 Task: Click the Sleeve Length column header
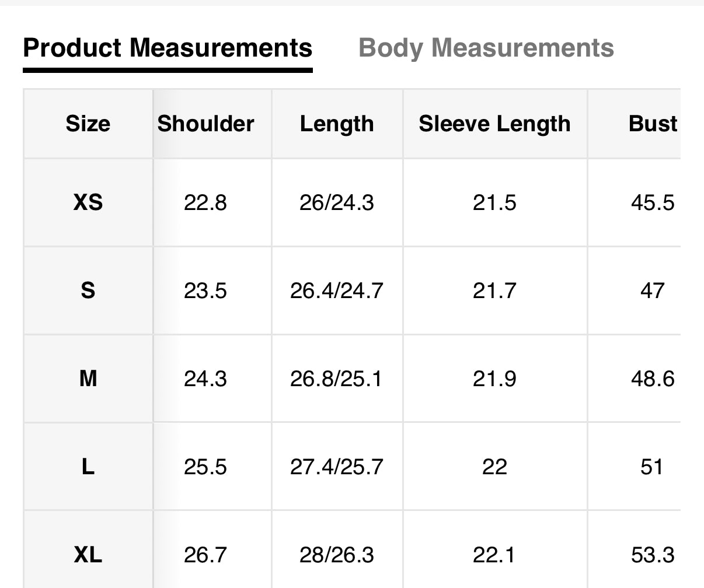pyautogui.click(x=494, y=124)
